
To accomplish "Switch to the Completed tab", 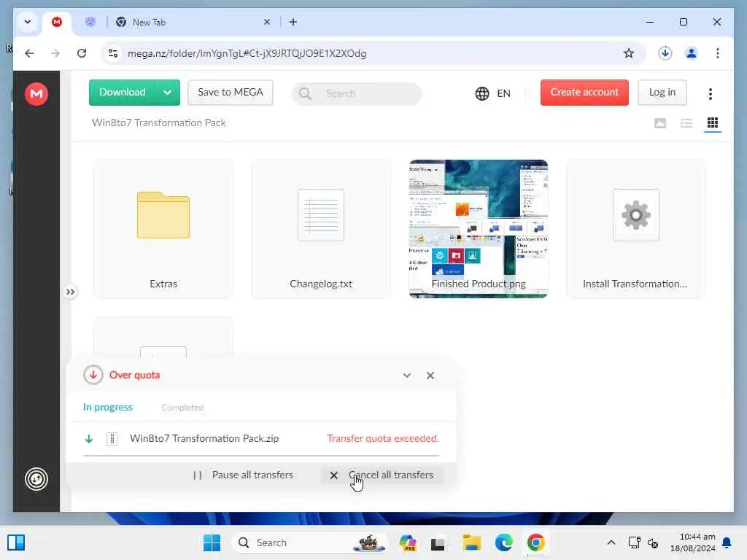I will [182, 407].
